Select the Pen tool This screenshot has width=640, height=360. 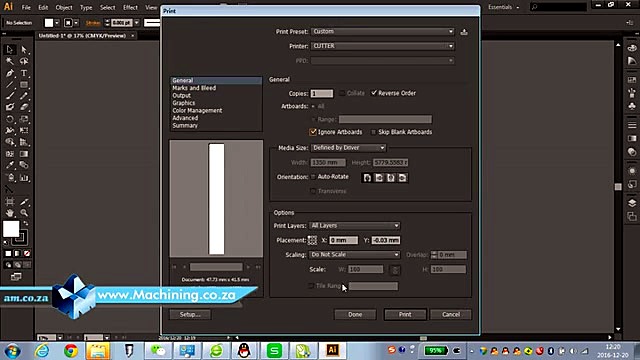point(10,73)
